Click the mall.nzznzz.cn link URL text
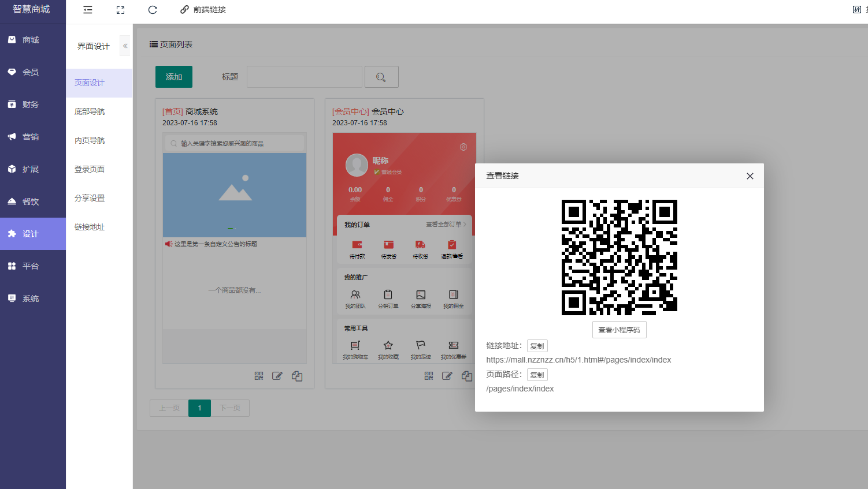Image resolution: width=868 pixels, height=489 pixels. pos(578,360)
